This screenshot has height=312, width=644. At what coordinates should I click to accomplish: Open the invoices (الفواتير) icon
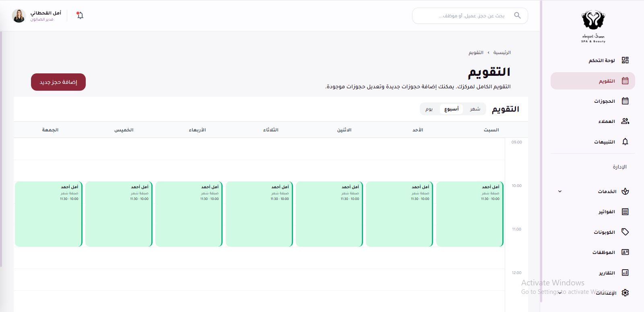(625, 212)
